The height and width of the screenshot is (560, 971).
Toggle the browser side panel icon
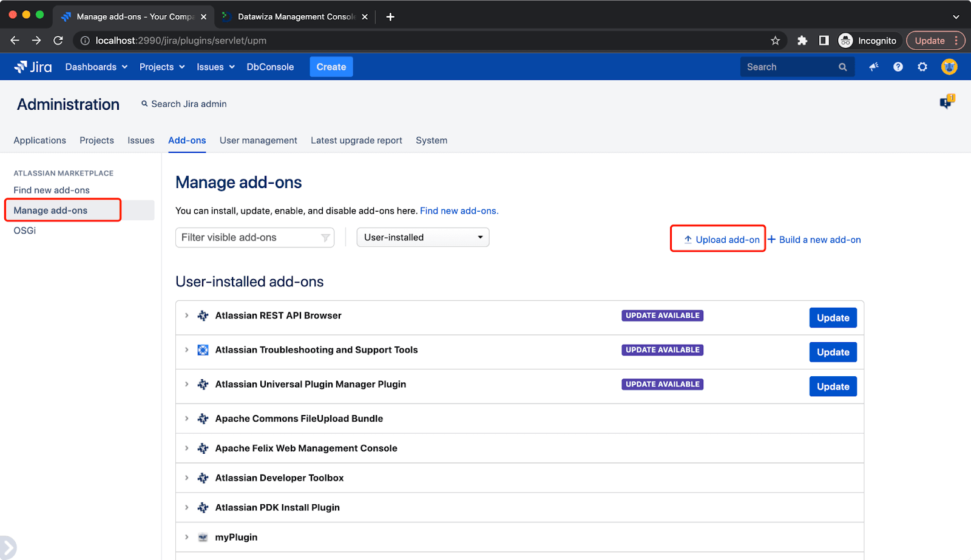824,41
